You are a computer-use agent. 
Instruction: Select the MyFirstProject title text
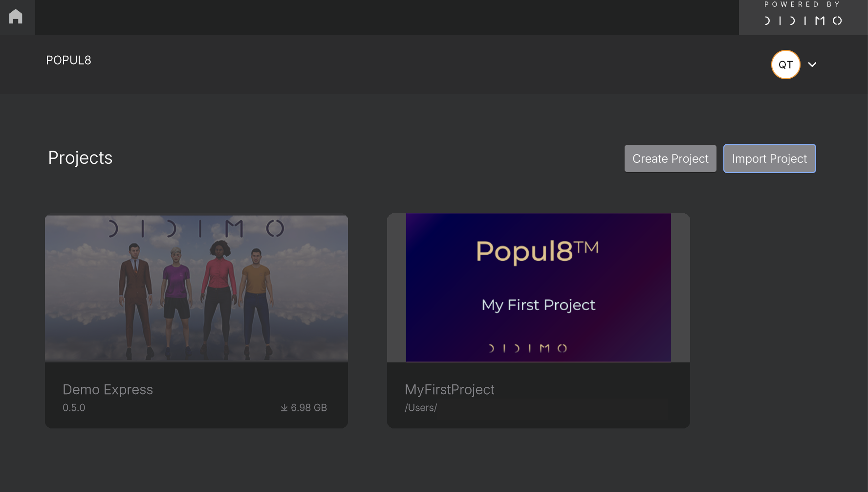coord(450,389)
